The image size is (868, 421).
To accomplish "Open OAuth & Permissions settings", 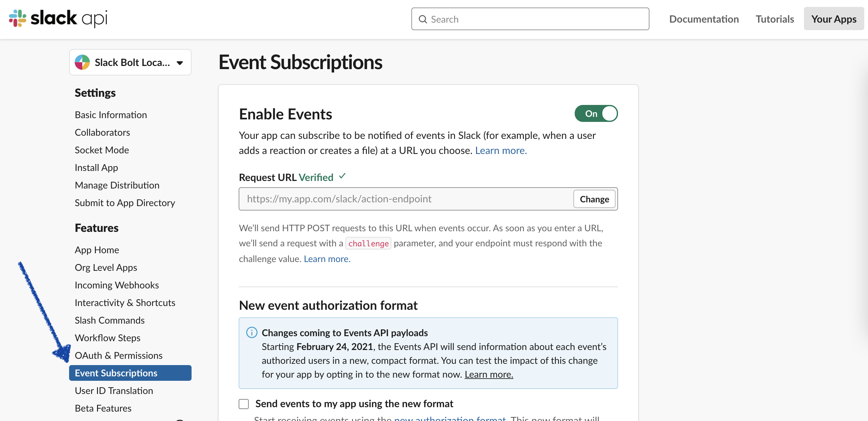I will click(118, 355).
